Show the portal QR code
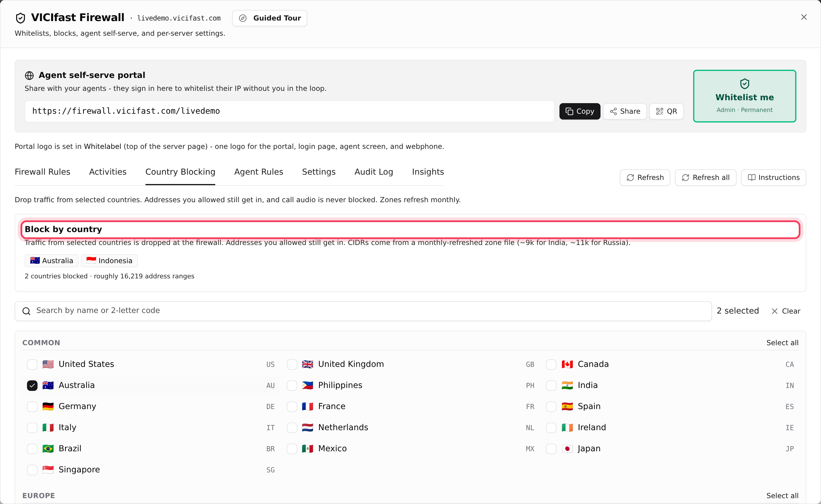 pos(666,111)
